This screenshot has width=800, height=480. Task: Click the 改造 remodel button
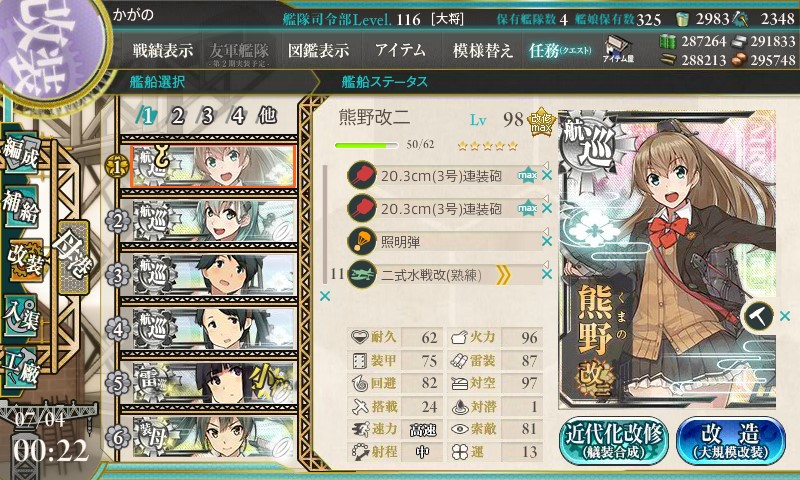[731, 441]
